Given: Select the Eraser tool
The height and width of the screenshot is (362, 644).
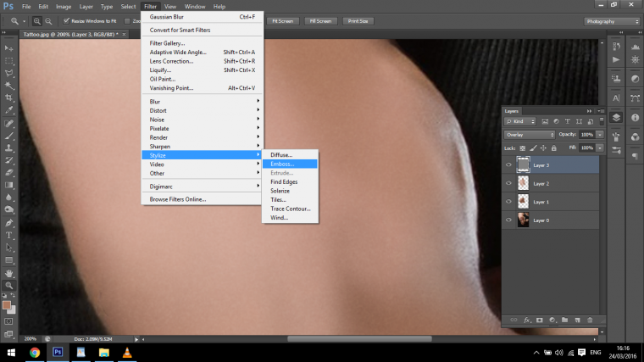Looking at the screenshot, I should coord(8,173).
